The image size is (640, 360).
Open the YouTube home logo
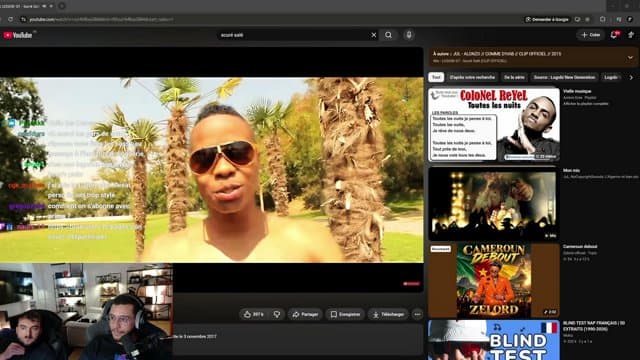tap(18, 36)
